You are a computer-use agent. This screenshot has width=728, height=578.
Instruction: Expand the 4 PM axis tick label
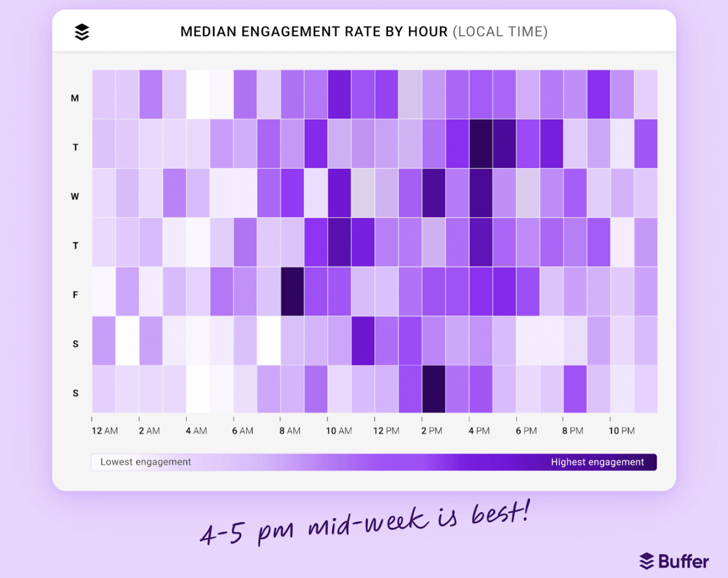480,431
